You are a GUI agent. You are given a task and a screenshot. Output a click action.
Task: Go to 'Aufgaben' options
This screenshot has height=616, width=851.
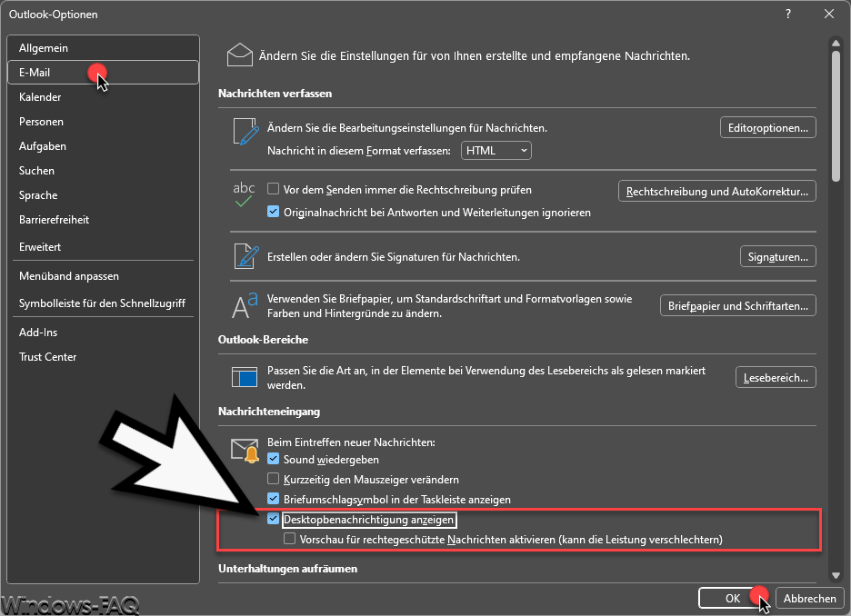click(103, 146)
